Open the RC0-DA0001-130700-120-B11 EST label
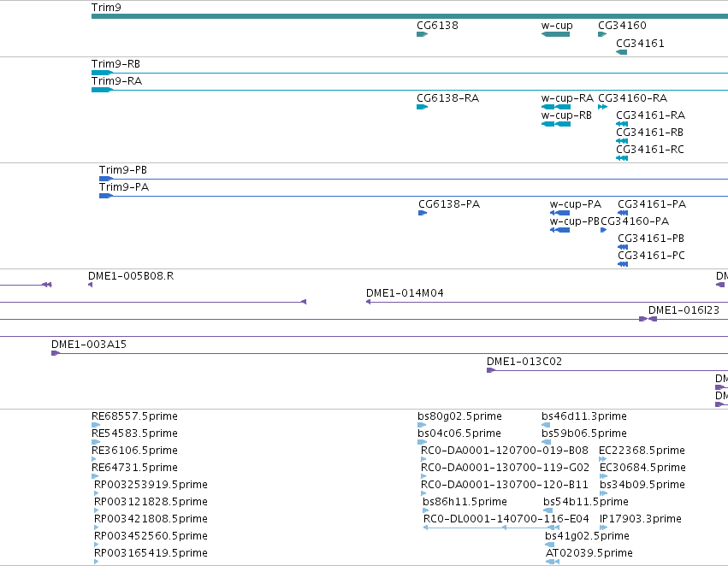728x566 pixels. [505, 485]
